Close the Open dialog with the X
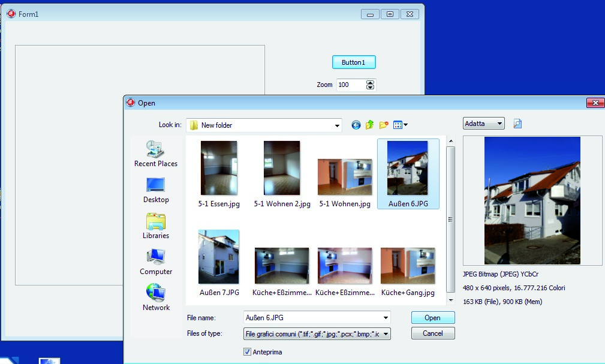 coord(595,103)
